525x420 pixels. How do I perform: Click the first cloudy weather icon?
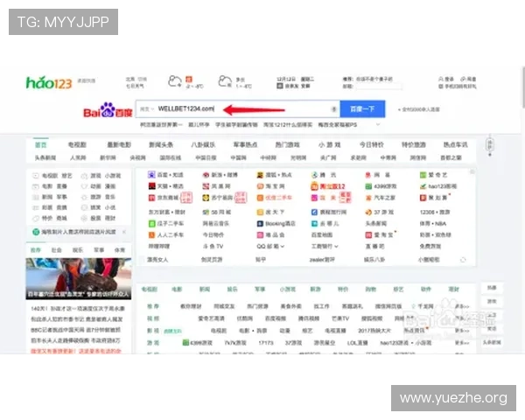[x=175, y=81]
